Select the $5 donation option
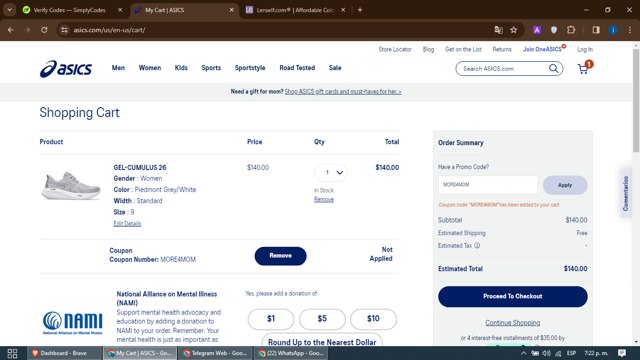Image resolution: width=640 pixels, height=360 pixels. click(322, 319)
